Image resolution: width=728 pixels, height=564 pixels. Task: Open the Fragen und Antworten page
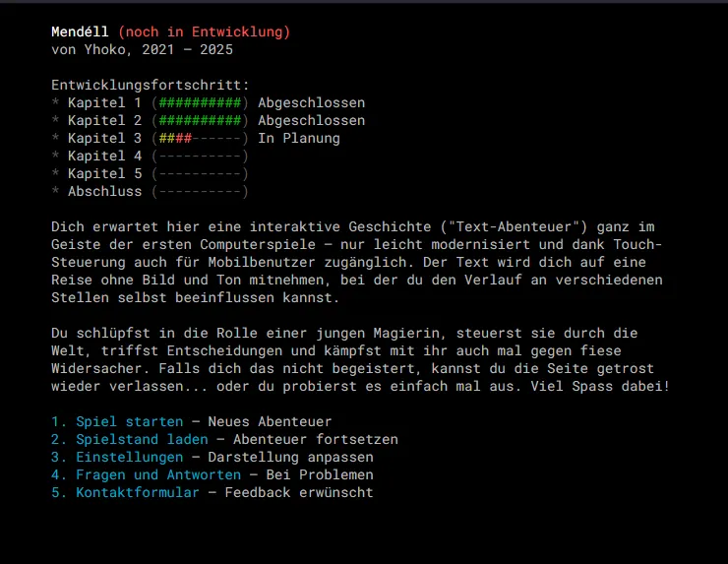(x=158, y=474)
